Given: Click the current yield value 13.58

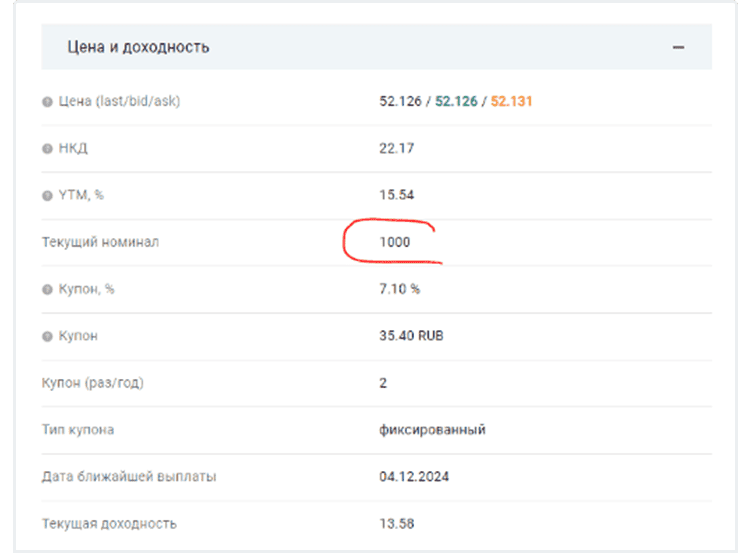Looking at the screenshot, I should pyautogui.click(x=397, y=523).
